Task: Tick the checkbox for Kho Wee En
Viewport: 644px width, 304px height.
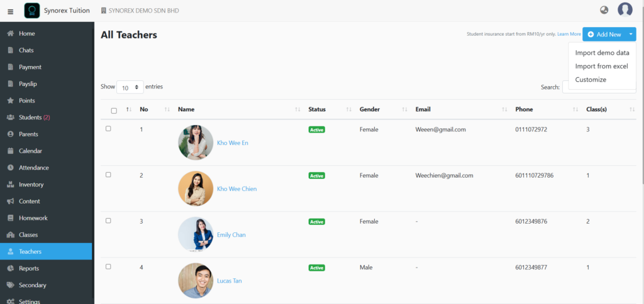Action: pyautogui.click(x=108, y=128)
